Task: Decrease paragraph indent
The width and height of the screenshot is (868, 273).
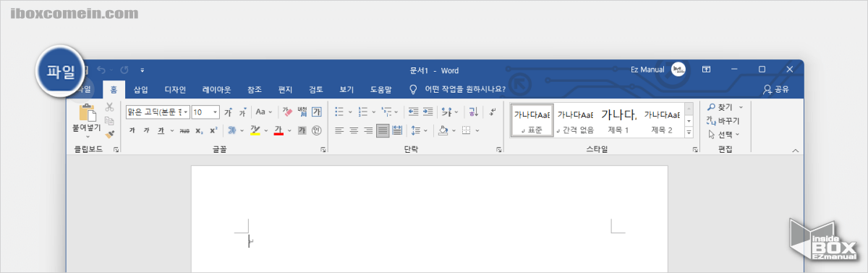Action: pyautogui.click(x=413, y=112)
